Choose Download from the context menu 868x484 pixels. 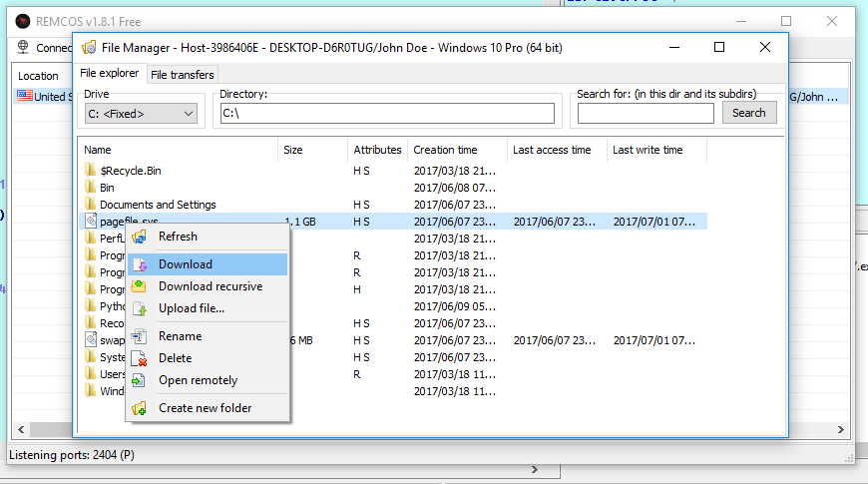pos(208,264)
